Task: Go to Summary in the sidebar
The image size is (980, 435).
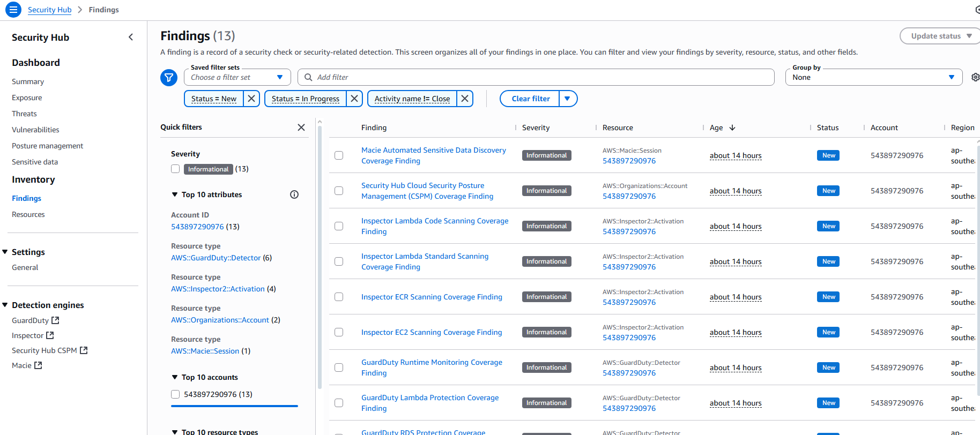Action: 28,81
